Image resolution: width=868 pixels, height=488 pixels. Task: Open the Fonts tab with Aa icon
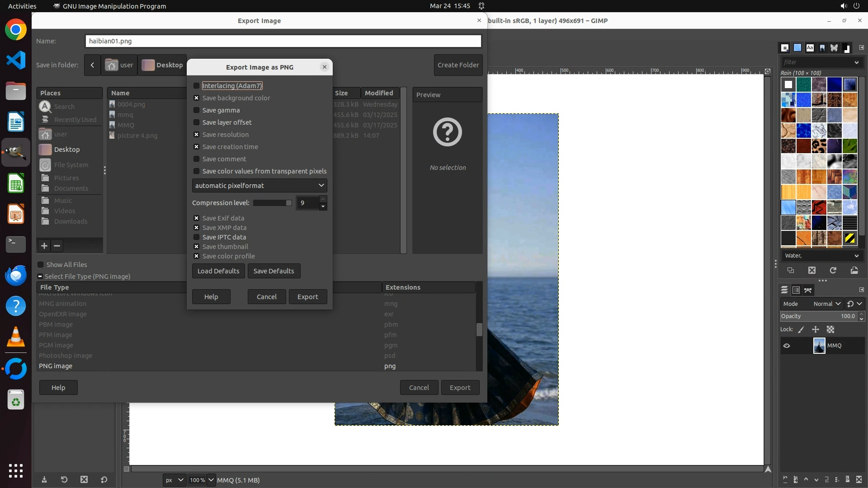point(810,48)
